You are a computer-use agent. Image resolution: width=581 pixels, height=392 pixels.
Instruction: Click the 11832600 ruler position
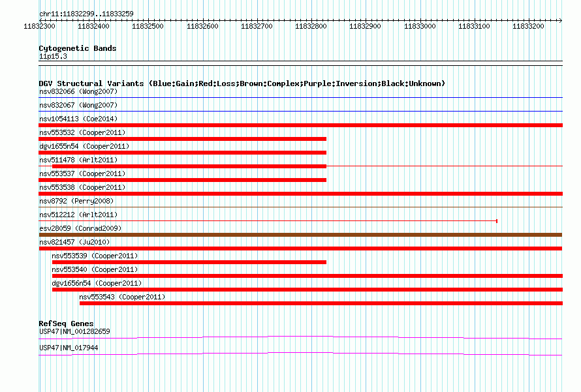[x=202, y=26]
